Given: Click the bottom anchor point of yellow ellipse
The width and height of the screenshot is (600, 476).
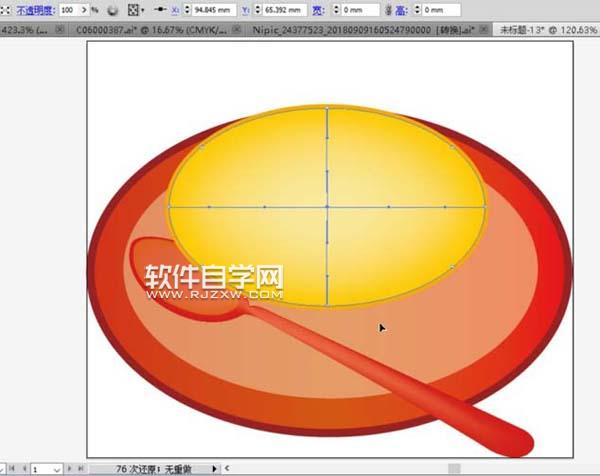Looking at the screenshot, I should [x=327, y=306].
